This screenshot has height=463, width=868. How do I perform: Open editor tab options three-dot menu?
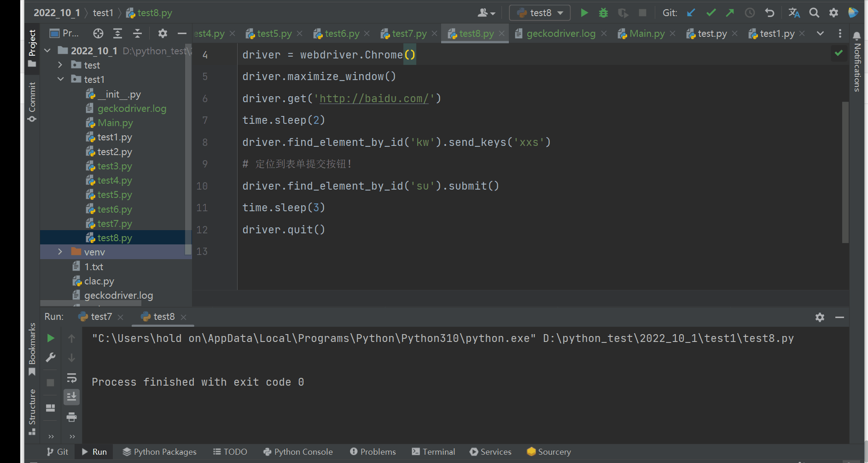840,33
